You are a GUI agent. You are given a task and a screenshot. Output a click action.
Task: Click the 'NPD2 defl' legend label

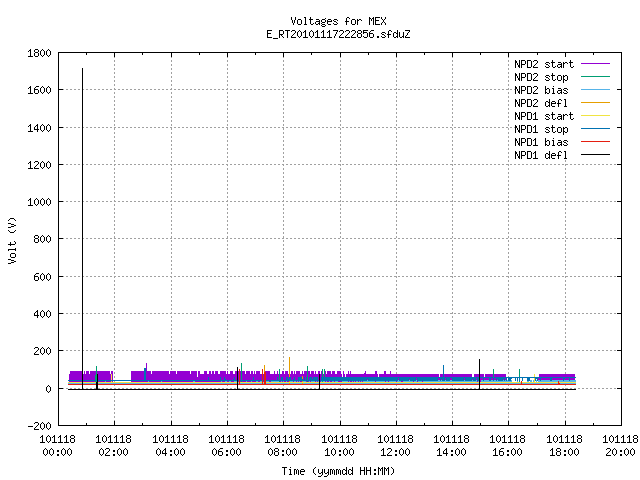(x=541, y=103)
